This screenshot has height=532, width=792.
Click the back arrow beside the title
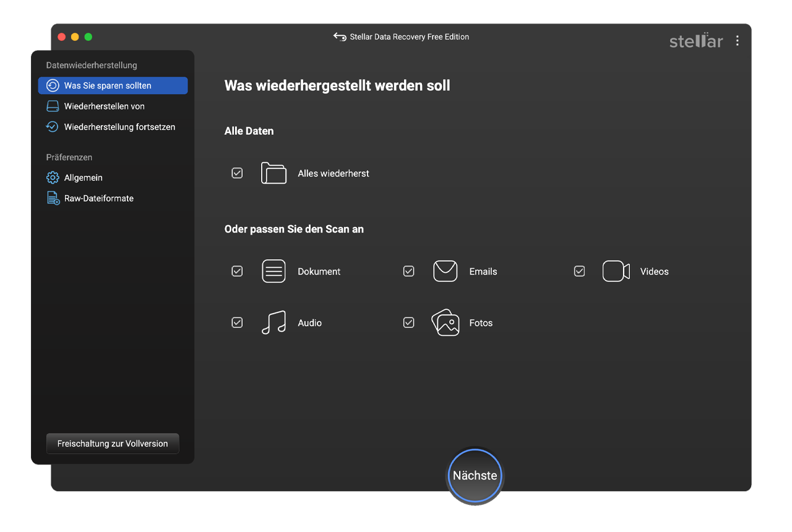click(340, 36)
